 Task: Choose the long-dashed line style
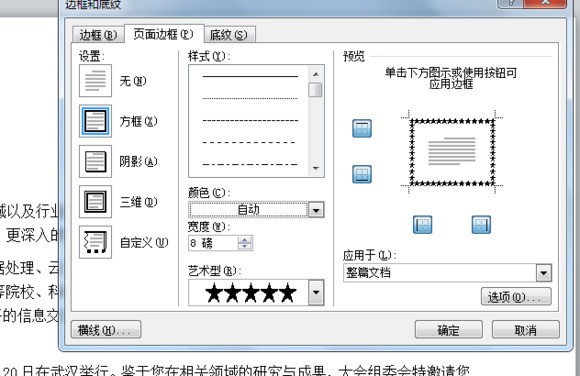(x=249, y=142)
